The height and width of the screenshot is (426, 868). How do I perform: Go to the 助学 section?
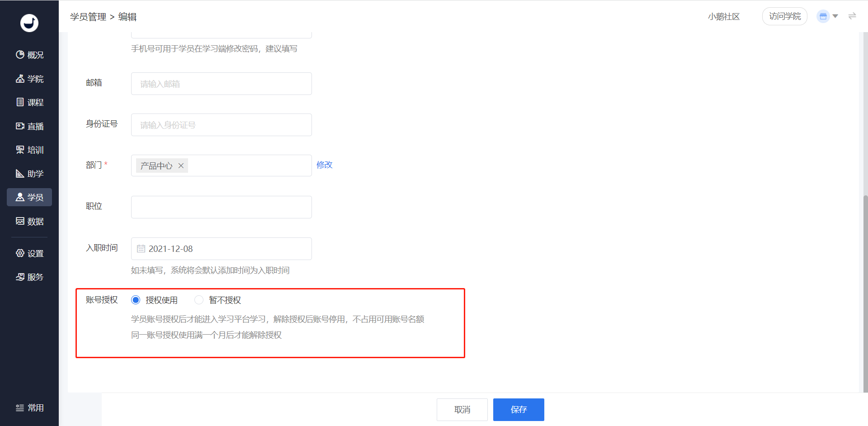click(29, 174)
